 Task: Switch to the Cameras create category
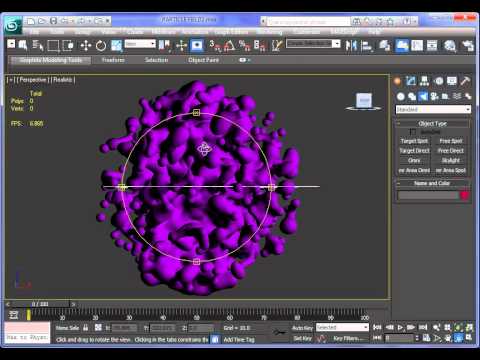(x=434, y=97)
